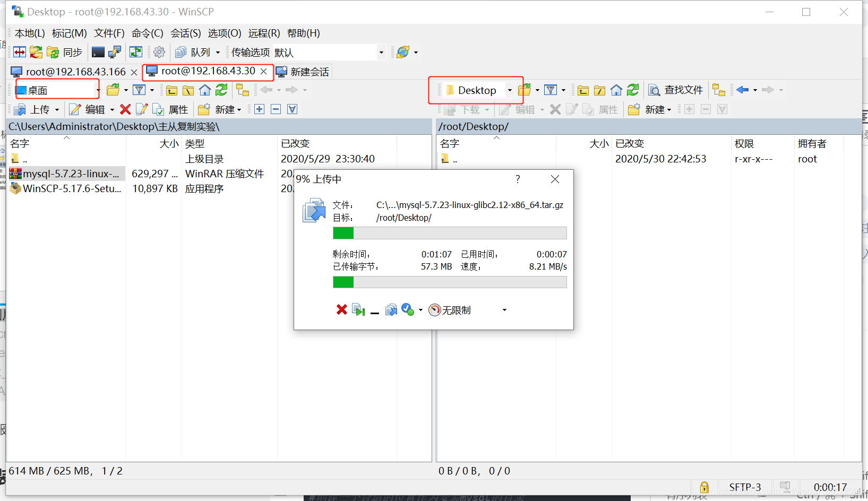868x501 pixels.
Task: Click the upload dialog help question mark
Action: [x=518, y=179]
